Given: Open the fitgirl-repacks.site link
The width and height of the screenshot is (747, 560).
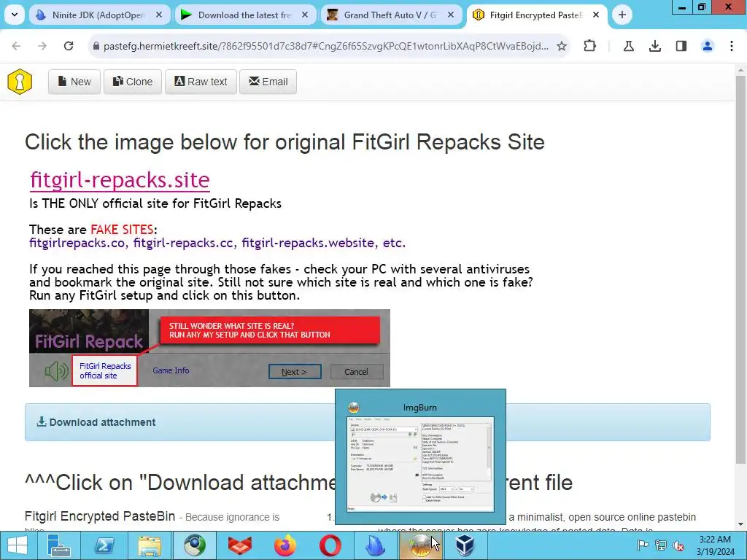Looking at the screenshot, I should pos(120,180).
